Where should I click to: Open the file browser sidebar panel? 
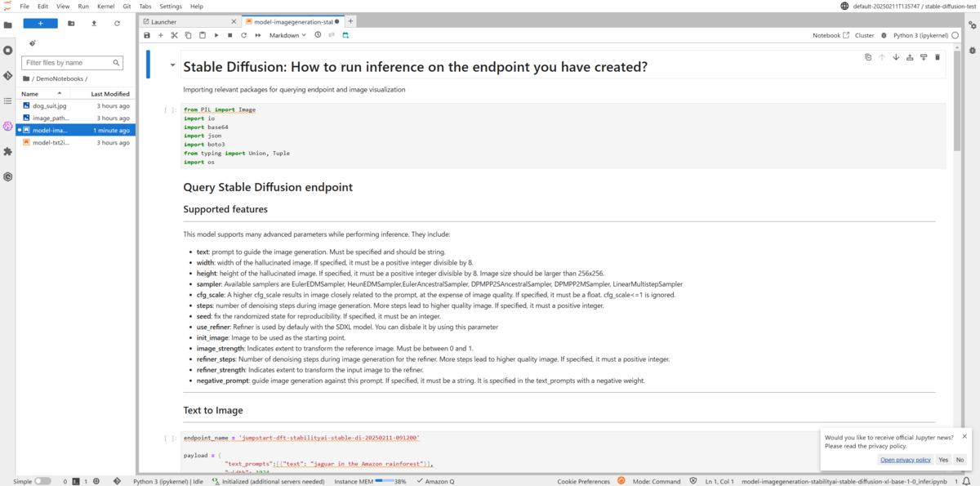[8, 25]
